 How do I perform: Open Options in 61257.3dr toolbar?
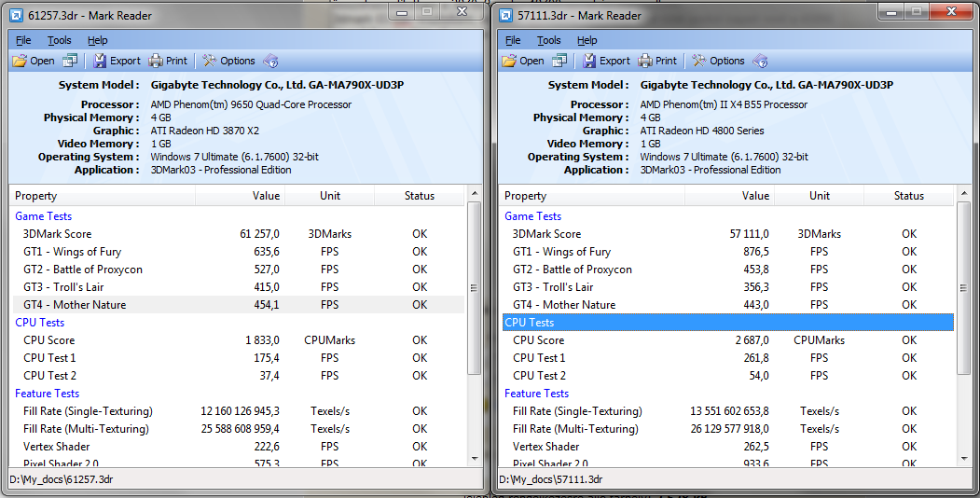(228, 61)
